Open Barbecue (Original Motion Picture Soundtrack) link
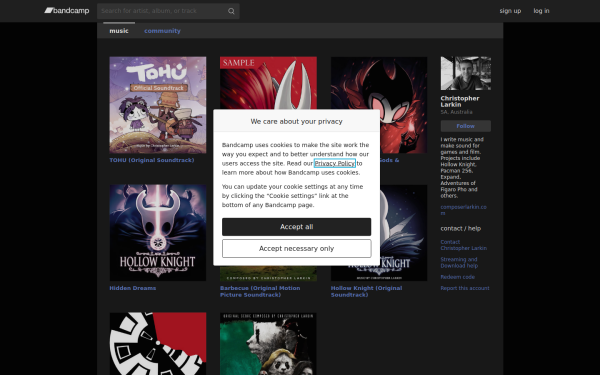 [260, 291]
